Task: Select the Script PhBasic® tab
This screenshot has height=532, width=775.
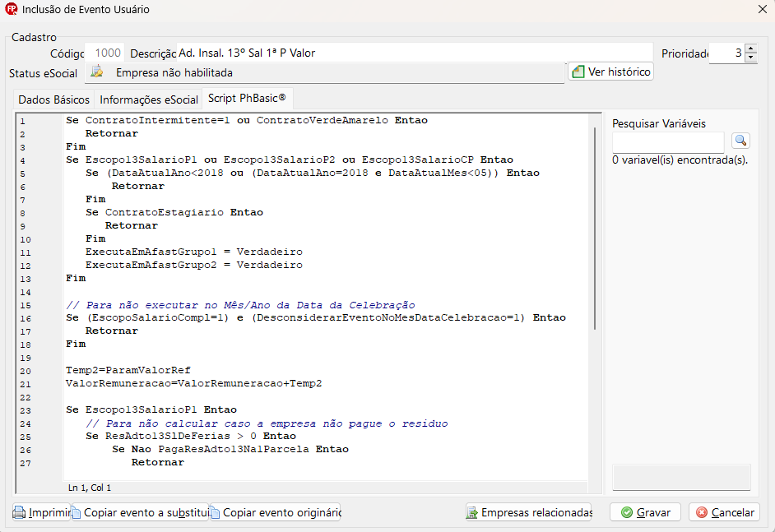Action: click(247, 98)
